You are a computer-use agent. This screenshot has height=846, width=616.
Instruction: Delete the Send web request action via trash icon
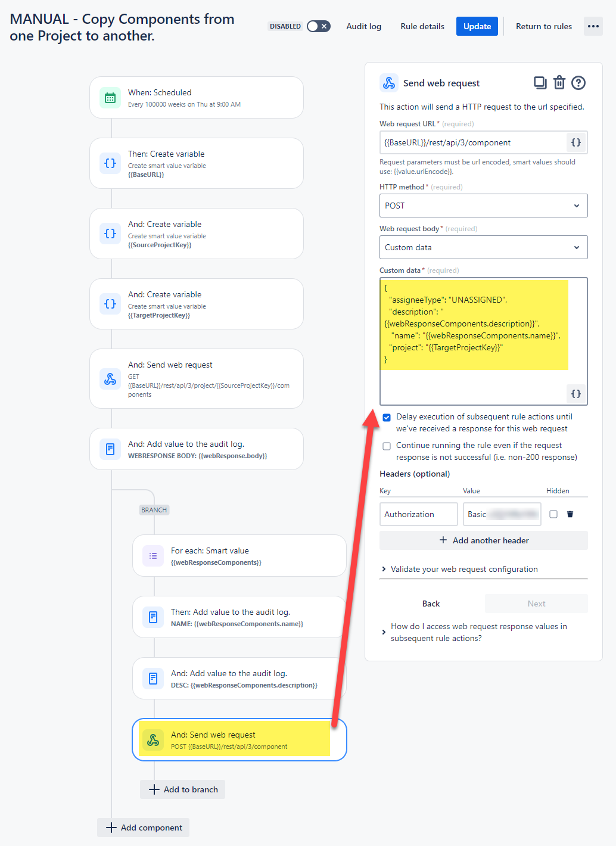[559, 83]
